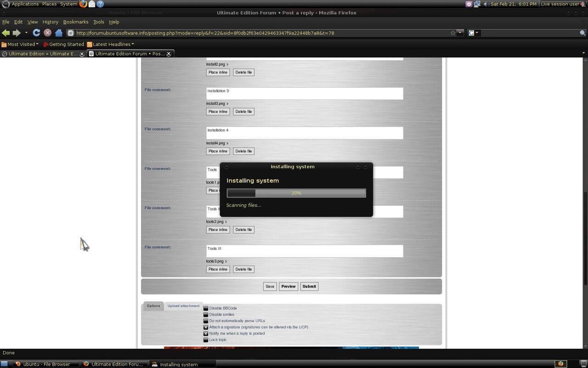The width and height of the screenshot is (588, 368).
Task: Stop loading the page
Action: 47,33
